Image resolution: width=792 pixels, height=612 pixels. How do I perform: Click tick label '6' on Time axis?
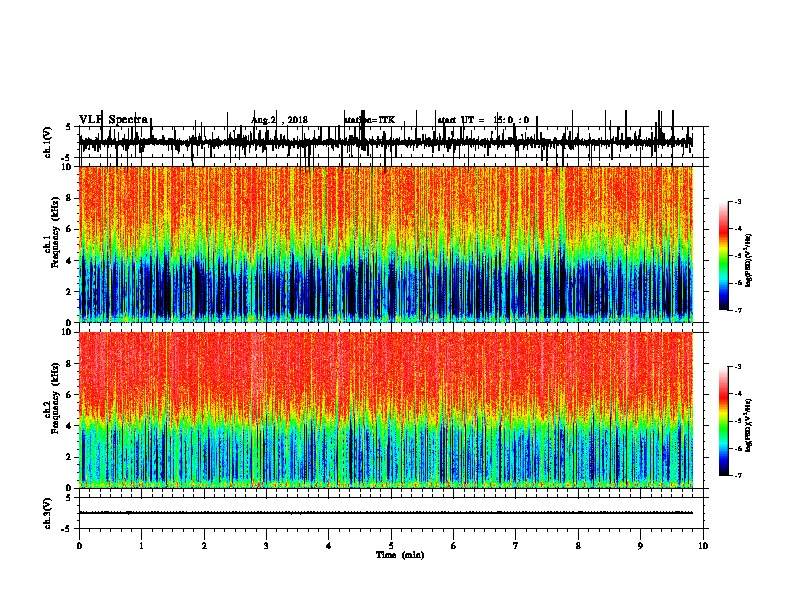coord(454,546)
